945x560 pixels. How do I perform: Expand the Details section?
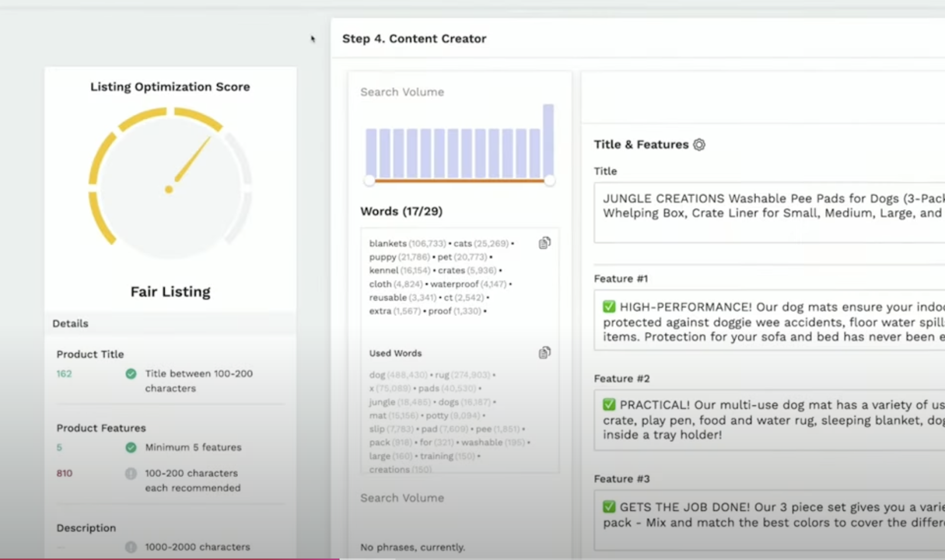pyautogui.click(x=70, y=323)
